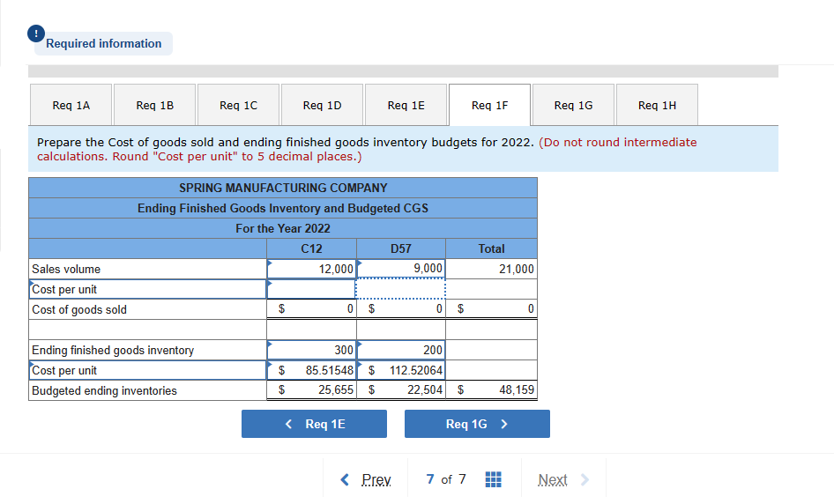Viewport: 834px width, 504px height.
Task: Click the Next right chevron icon
Action: coord(585,479)
